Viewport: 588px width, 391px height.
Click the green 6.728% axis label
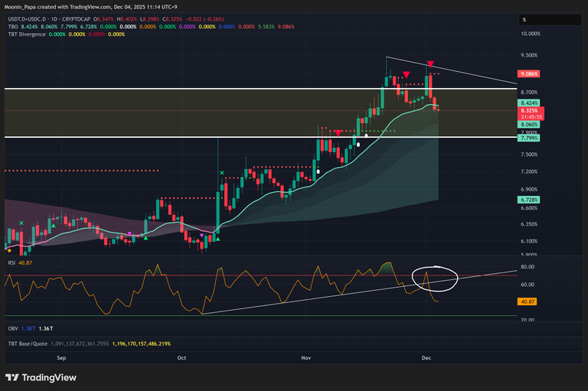[x=530, y=199]
